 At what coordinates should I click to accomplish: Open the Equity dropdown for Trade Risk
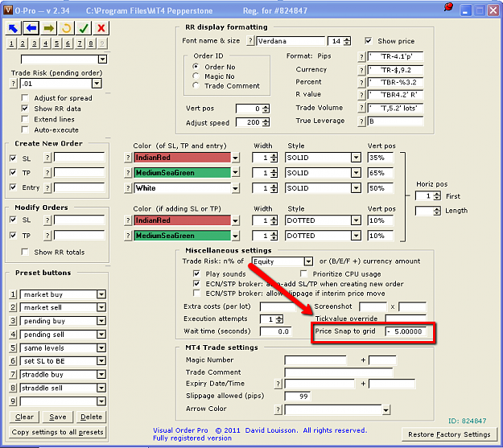pyautogui.click(x=308, y=261)
